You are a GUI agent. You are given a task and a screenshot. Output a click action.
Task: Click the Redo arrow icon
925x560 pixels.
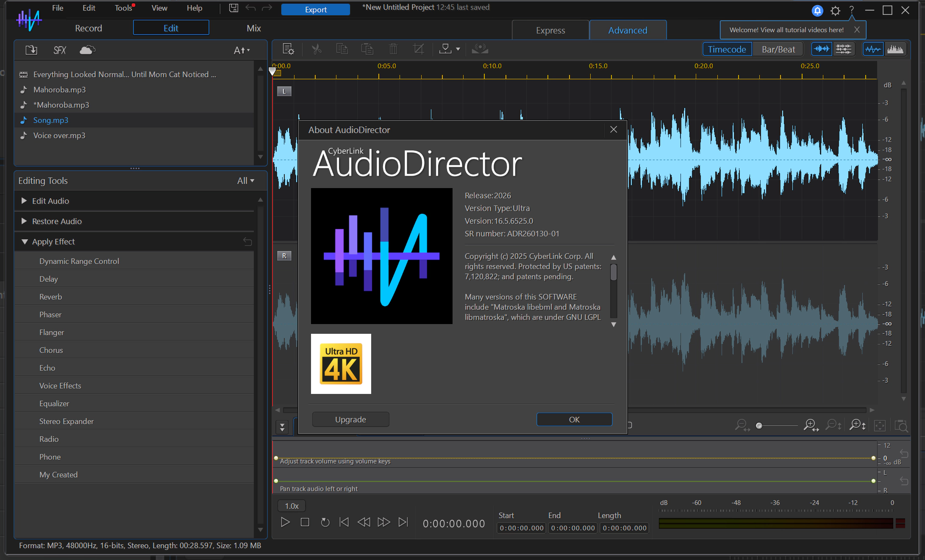tap(267, 8)
